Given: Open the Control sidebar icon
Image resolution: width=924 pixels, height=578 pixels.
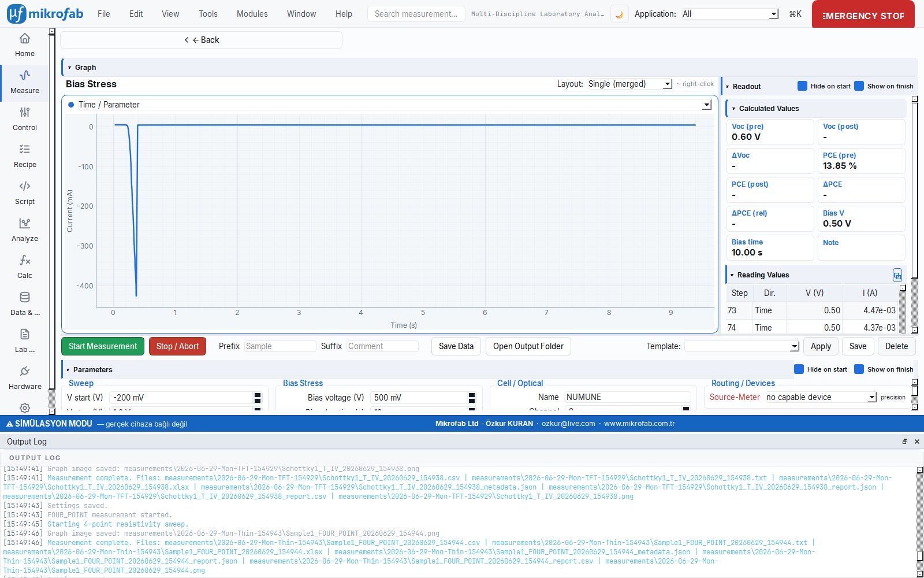Looking at the screenshot, I should pos(25,120).
